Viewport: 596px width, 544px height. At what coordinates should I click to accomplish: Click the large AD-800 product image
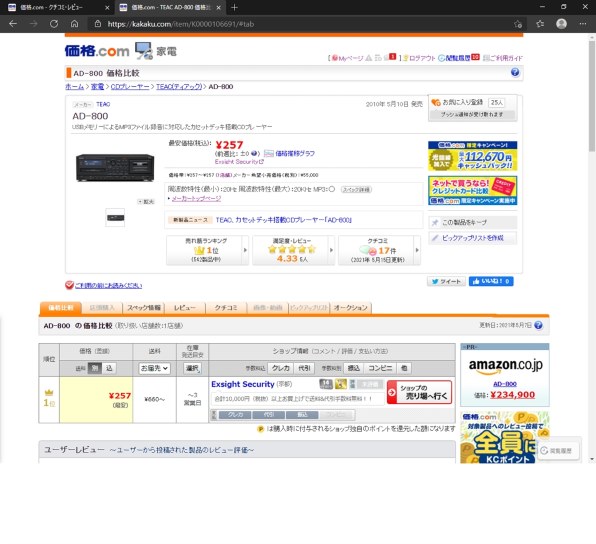point(115,167)
